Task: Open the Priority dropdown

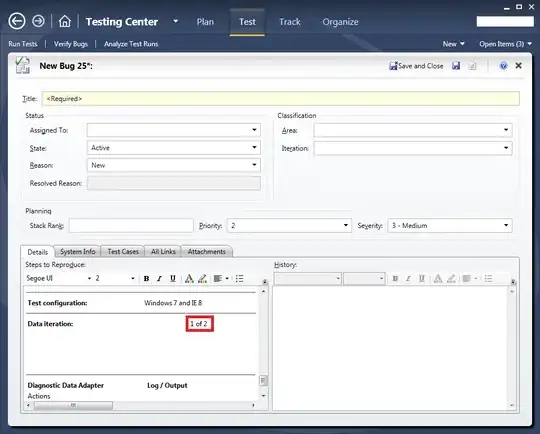Action: (x=345, y=225)
